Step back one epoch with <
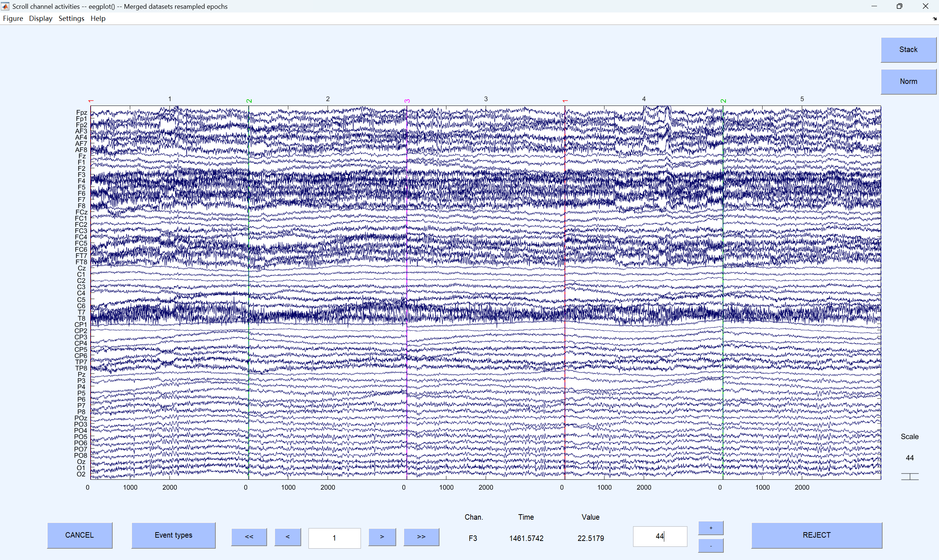 pos(288,537)
